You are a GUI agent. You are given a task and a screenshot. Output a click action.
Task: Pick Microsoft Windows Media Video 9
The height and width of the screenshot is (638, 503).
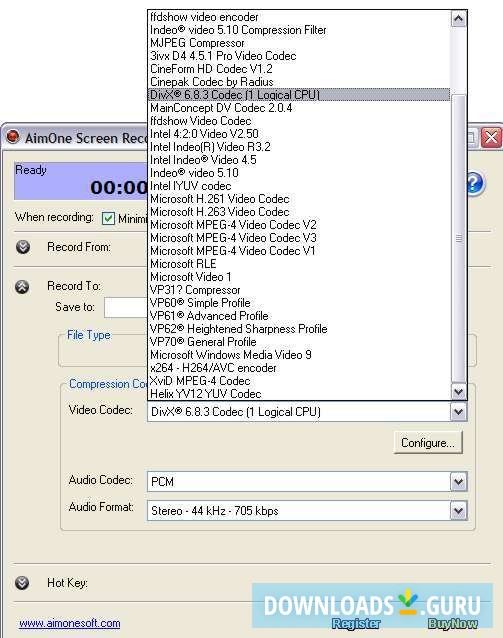click(x=299, y=355)
